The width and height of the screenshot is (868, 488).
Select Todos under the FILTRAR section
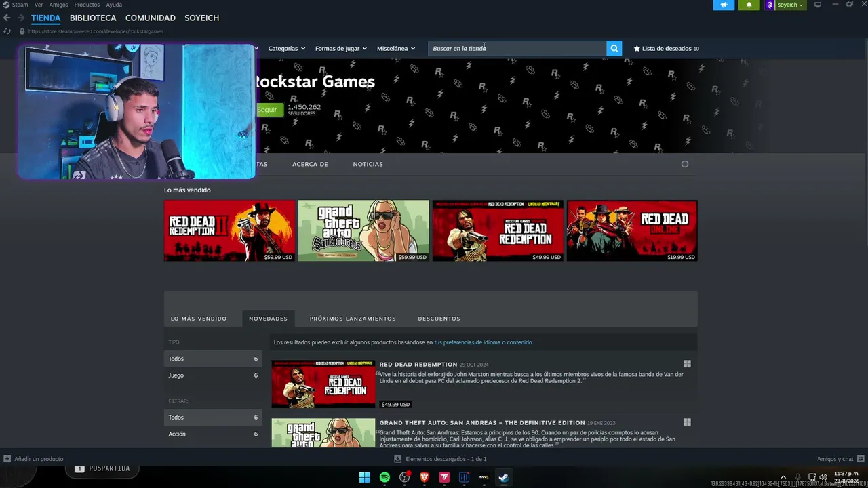pos(213,418)
